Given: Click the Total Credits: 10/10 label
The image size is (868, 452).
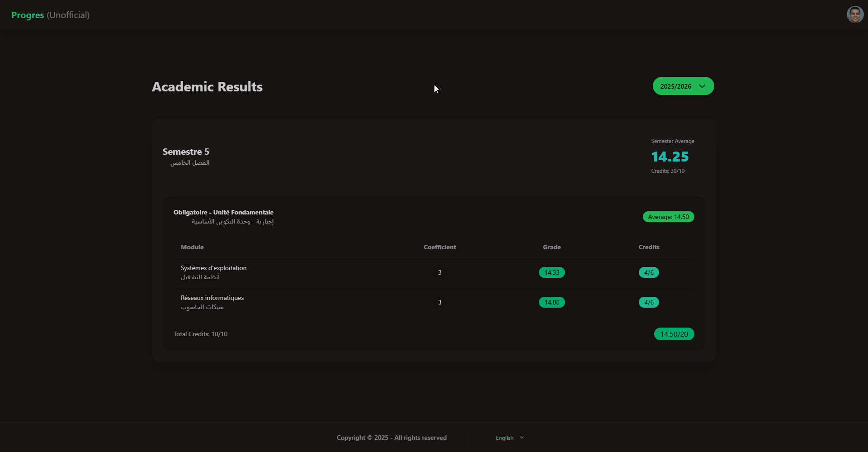Looking at the screenshot, I should pos(200,334).
